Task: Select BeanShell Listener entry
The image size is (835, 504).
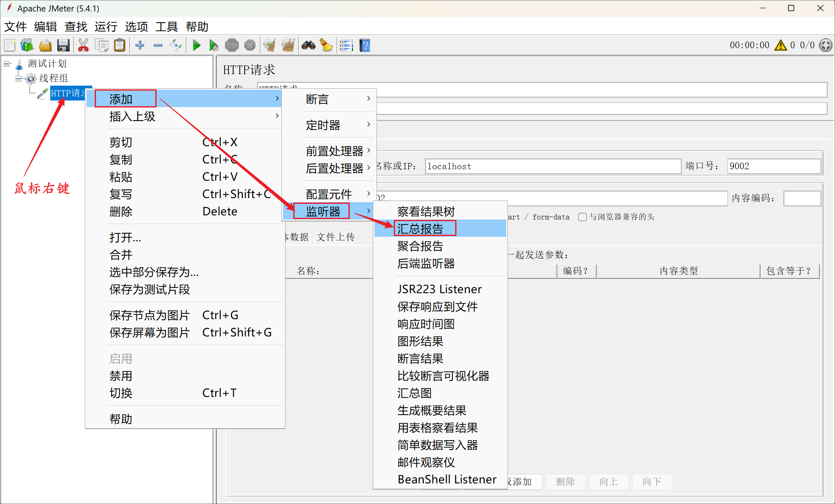Action: coord(440,479)
